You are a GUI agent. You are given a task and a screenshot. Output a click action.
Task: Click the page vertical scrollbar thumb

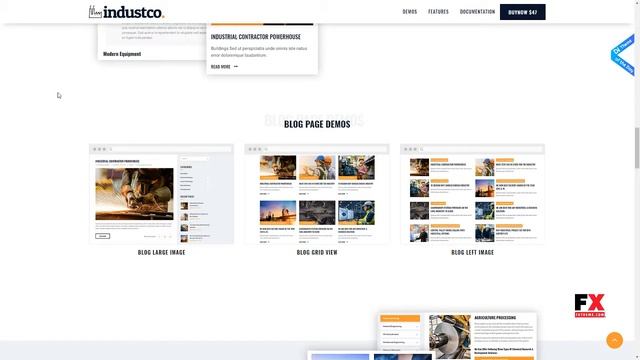pos(637,147)
